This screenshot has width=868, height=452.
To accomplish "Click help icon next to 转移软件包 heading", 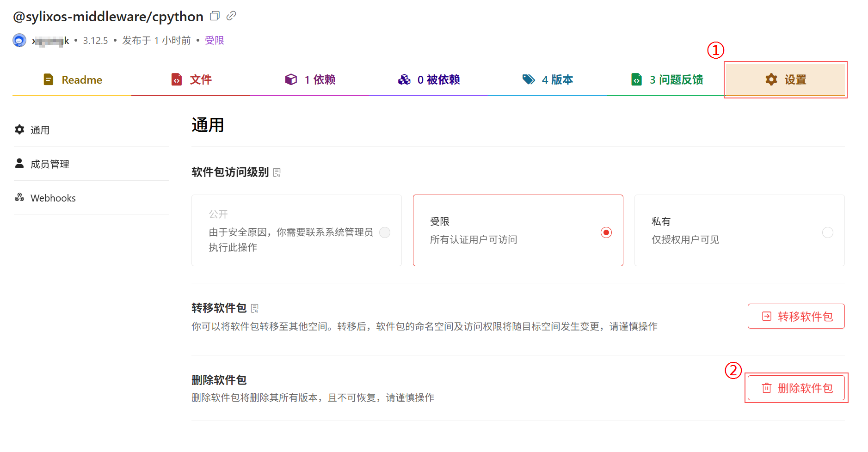I will click(255, 308).
